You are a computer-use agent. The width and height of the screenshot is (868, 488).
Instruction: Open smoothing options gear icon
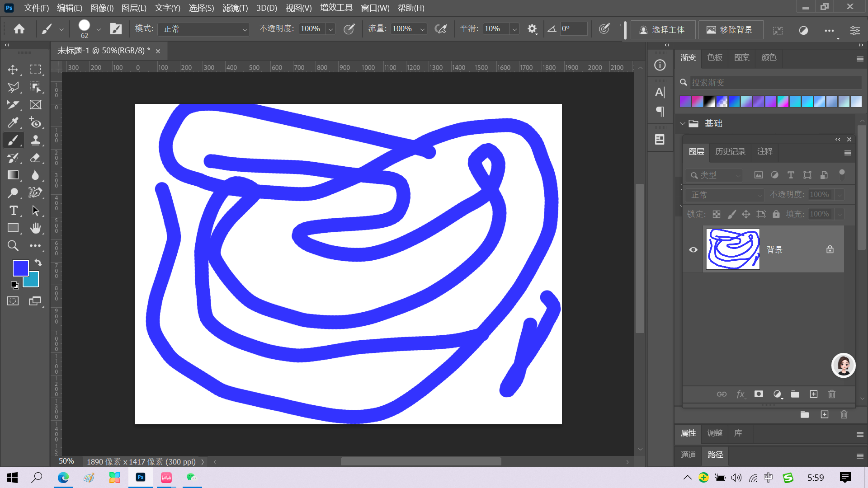click(532, 29)
